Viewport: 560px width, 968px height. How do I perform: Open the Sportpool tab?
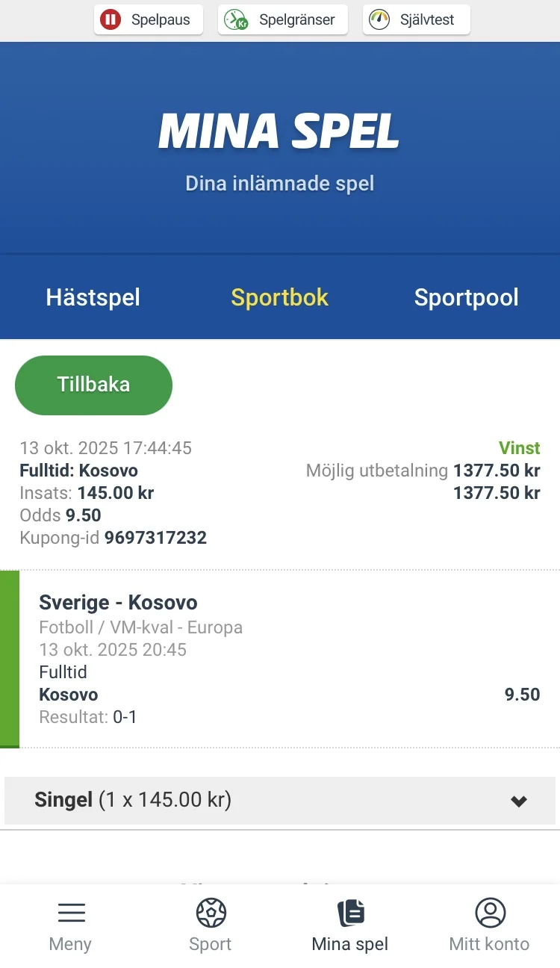[467, 297]
